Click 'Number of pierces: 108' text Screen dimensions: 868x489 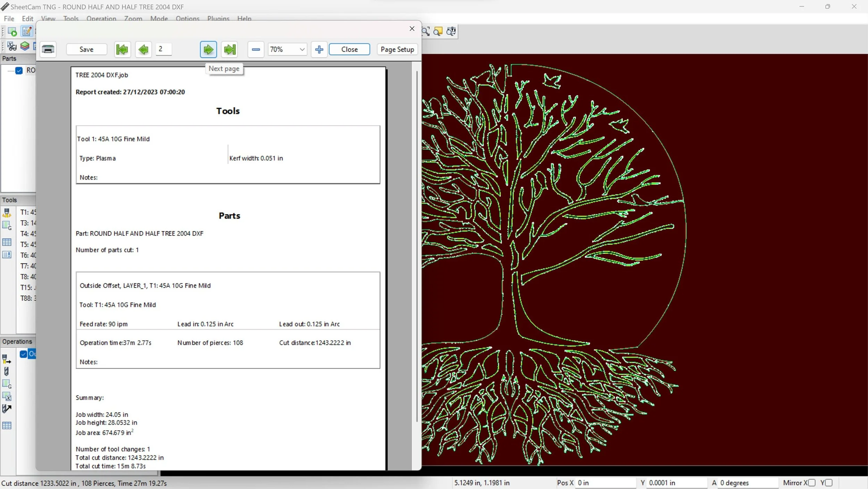click(210, 343)
